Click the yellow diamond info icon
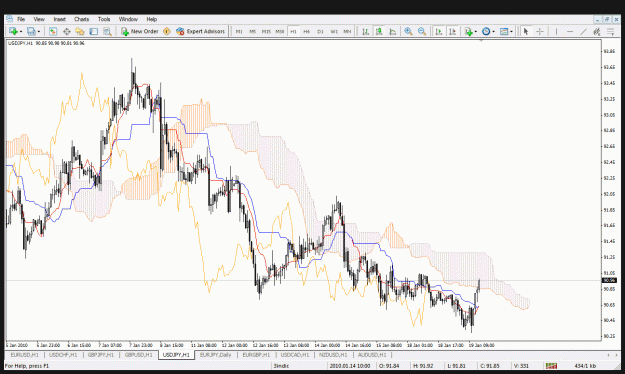The width and height of the screenshot is (625, 374). coord(167,31)
